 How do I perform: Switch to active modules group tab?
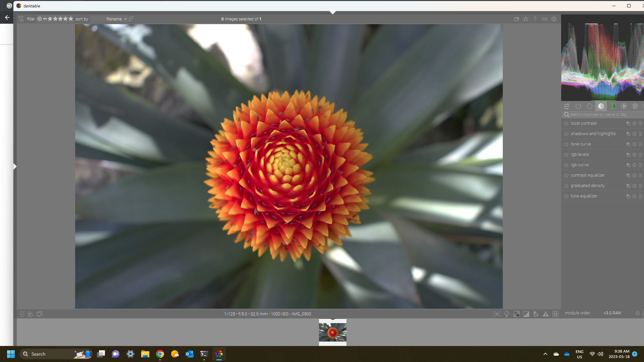578,106
